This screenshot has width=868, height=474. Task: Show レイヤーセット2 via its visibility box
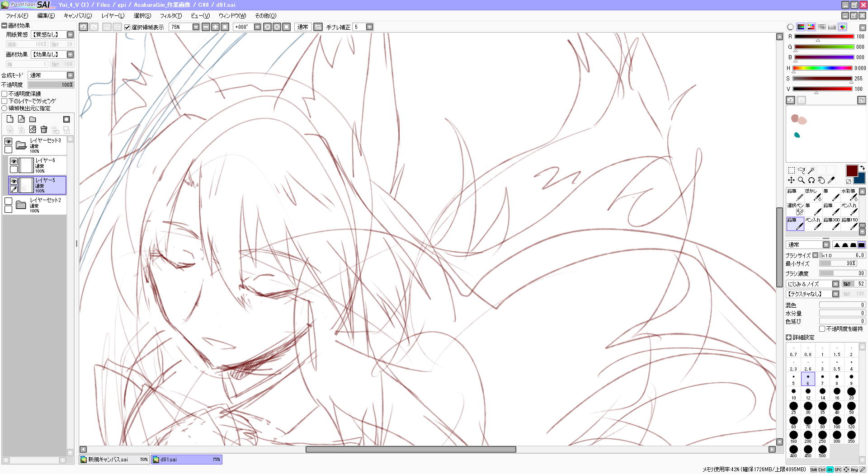tap(8, 201)
